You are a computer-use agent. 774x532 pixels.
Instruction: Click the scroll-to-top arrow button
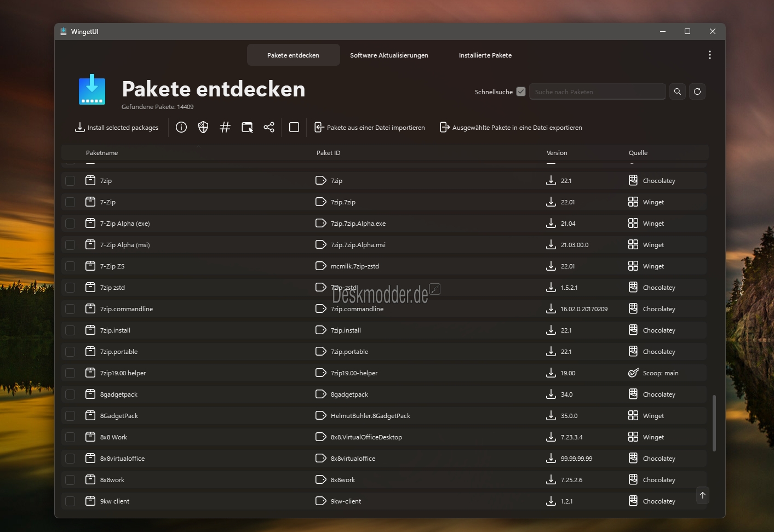[x=703, y=495]
